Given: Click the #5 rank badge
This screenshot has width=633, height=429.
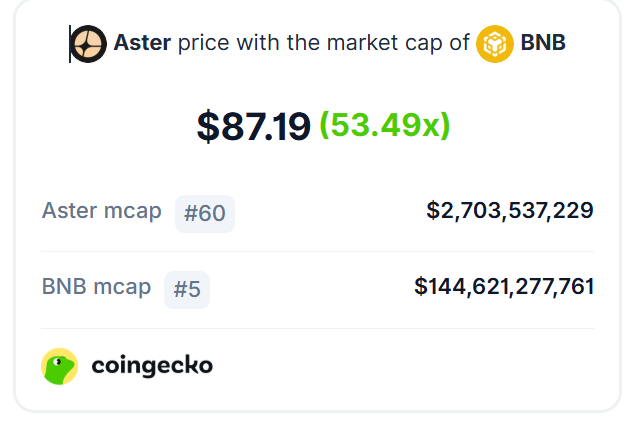Looking at the screenshot, I should tap(187, 290).
